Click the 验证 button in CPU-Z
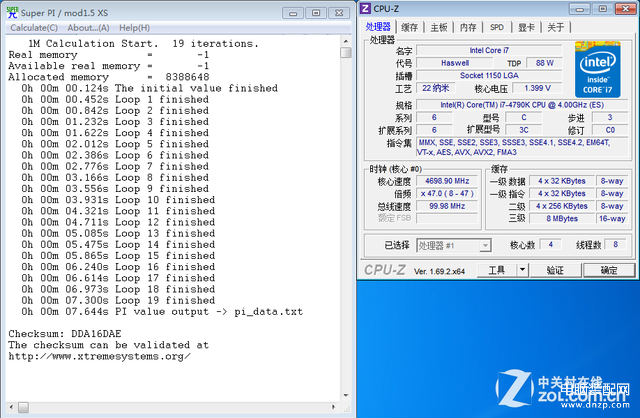Viewport: 640px width, 418px height. (555, 270)
